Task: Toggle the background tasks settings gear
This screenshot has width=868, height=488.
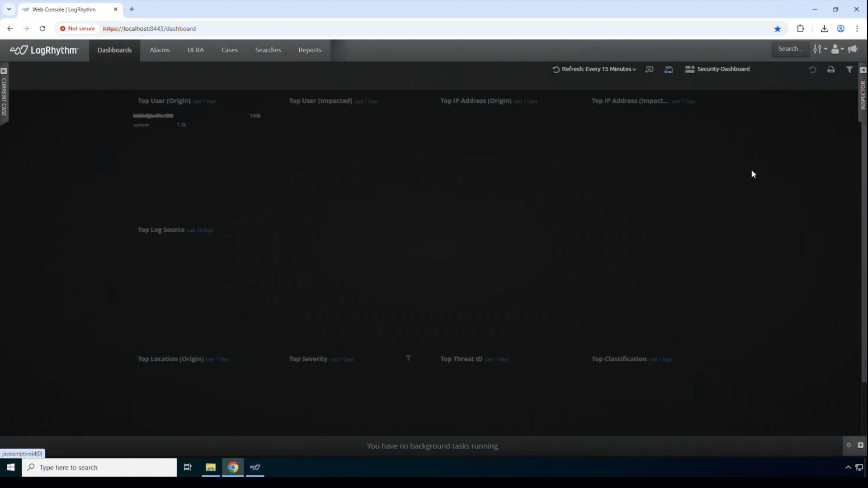Action: pyautogui.click(x=849, y=445)
